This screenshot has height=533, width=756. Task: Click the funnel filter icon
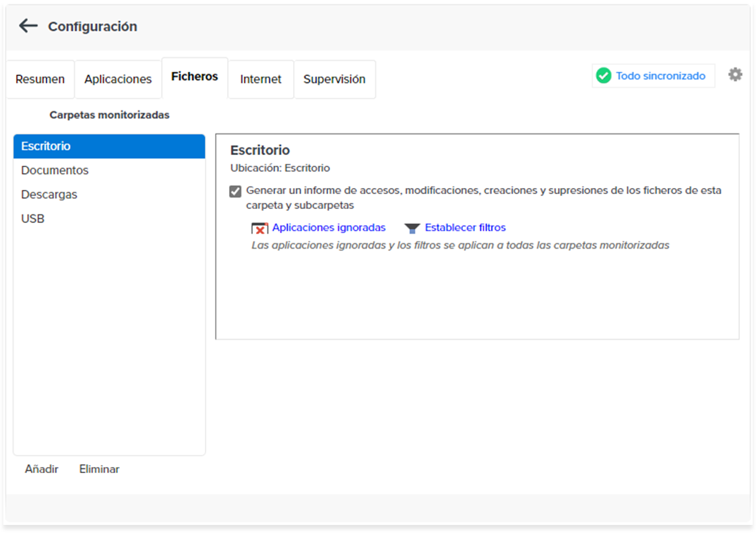pos(412,228)
